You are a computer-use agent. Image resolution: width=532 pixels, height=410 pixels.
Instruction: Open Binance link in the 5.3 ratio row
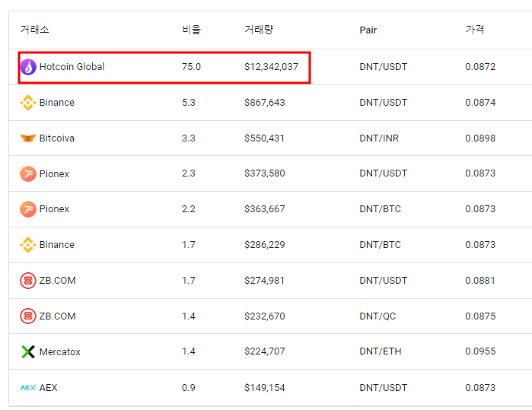click(56, 103)
